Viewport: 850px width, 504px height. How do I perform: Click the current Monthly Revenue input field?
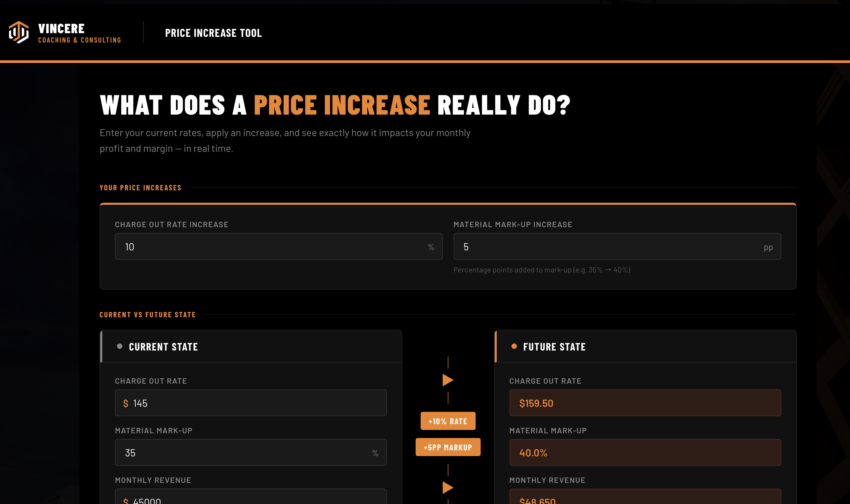251,497
